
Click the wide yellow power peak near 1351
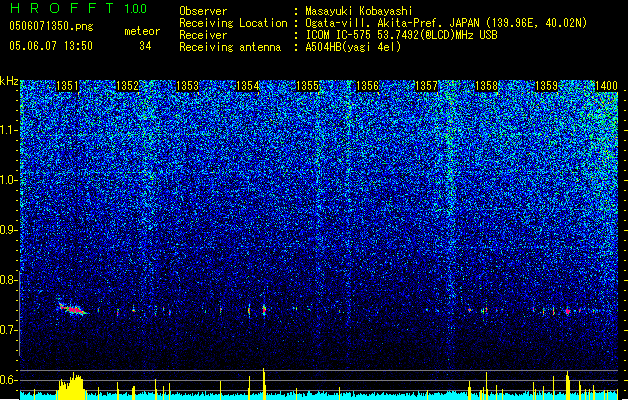tap(72, 386)
